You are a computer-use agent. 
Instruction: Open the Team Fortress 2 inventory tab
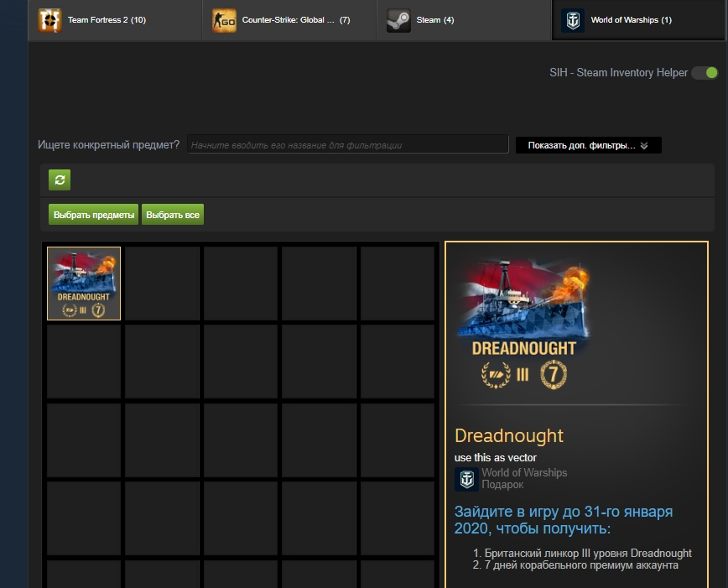point(115,20)
